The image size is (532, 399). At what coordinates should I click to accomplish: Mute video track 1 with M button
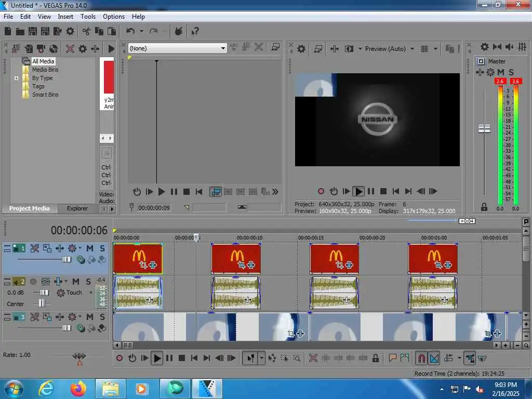pyautogui.click(x=90, y=248)
